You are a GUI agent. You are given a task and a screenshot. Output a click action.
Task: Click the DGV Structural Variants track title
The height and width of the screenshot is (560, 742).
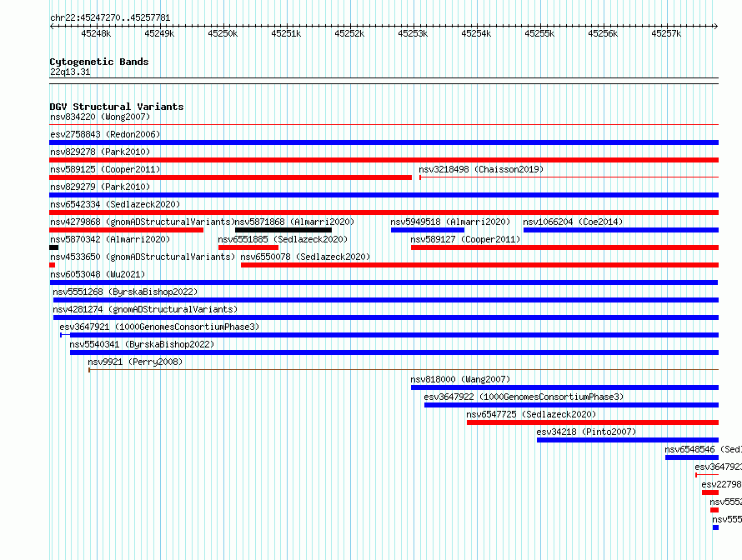pyautogui.click(x=117, y=107)
